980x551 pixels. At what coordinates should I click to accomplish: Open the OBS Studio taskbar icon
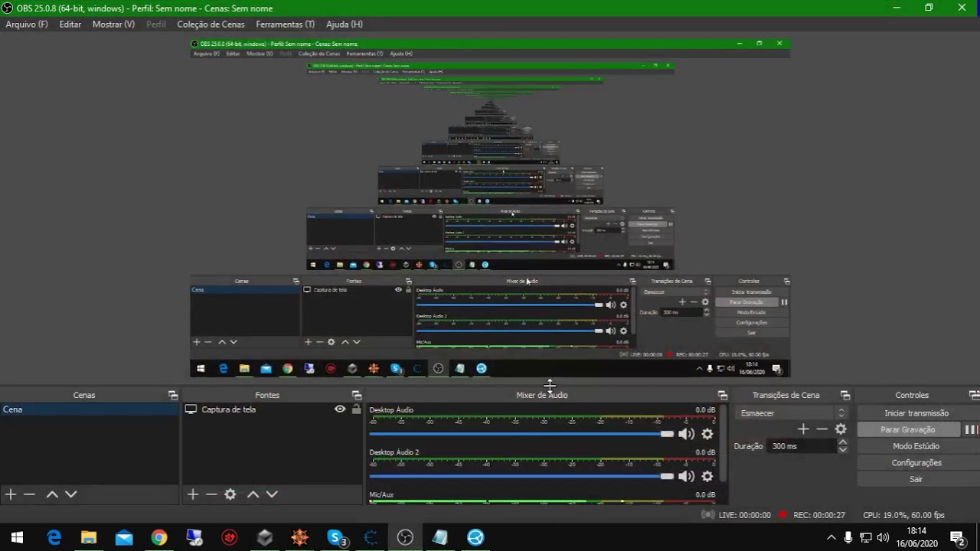pyautogui.click(x=405, y=537)
